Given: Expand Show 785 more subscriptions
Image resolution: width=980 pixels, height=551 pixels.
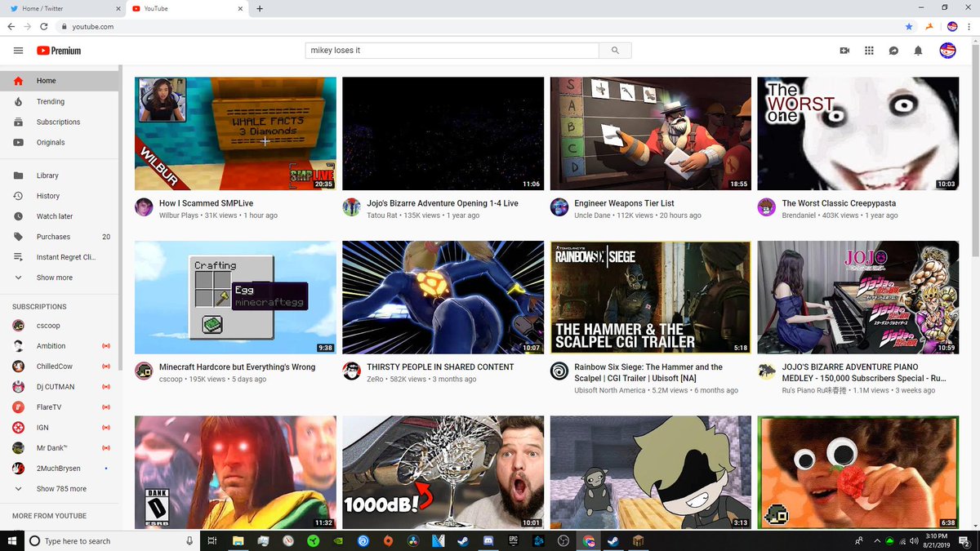Looking at the screenshot, I should click(x=59, y=489).
